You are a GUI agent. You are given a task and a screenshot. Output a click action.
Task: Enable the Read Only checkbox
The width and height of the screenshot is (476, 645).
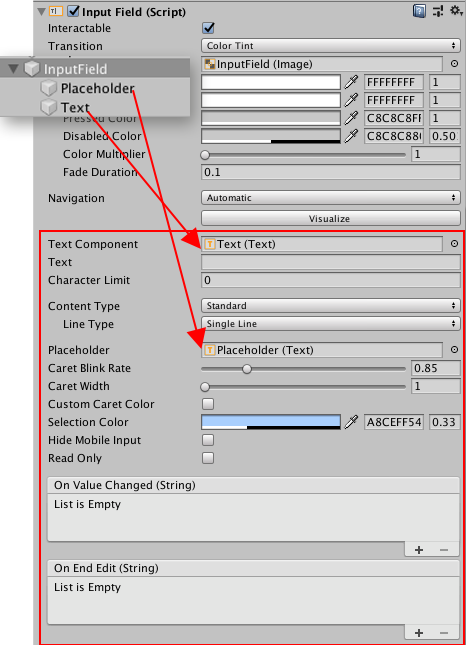click(208, 458)
